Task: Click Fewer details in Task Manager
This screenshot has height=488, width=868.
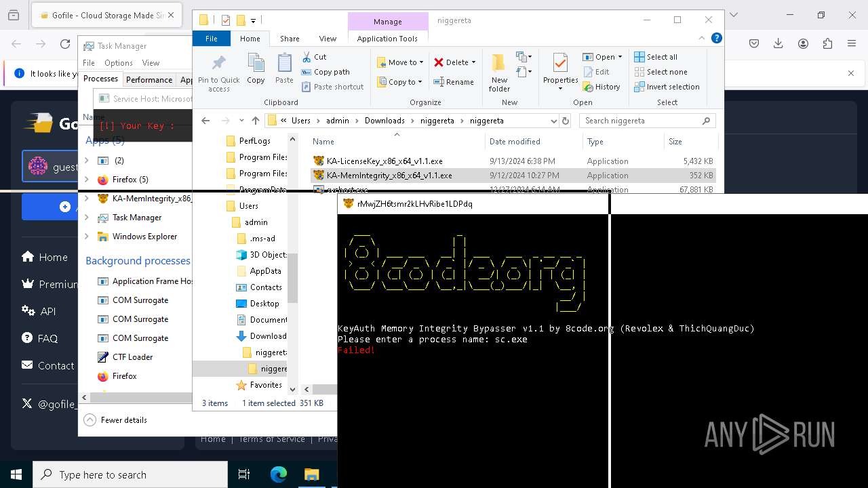Action: pos(116,420)
